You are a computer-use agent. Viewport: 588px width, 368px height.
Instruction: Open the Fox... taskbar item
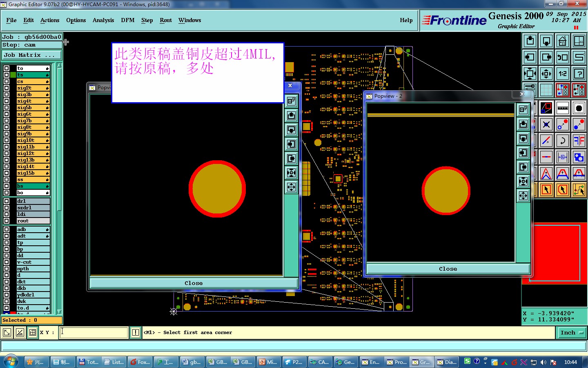click(140, 362)
